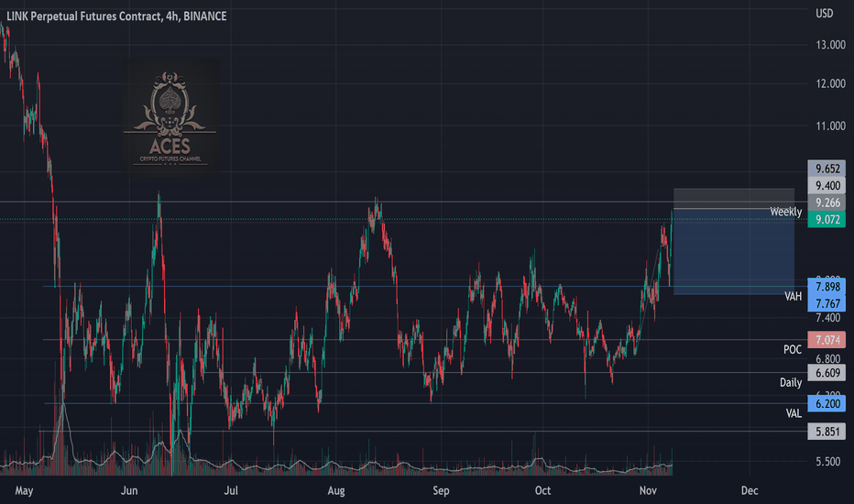Viewport: 854px width, 504px height.
Task: Click the VAL annotation label
Action: click(794, 413)
